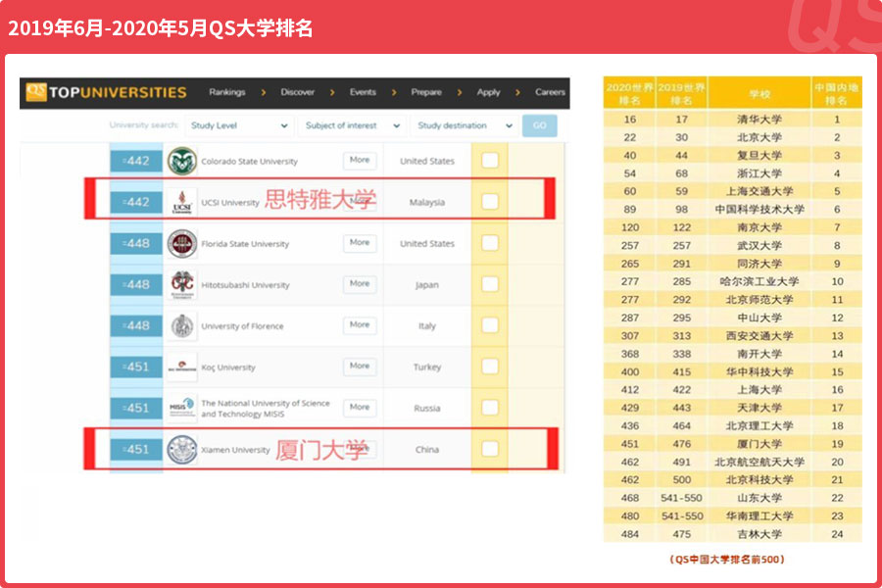Select the Koç University name
Image resolution: width=882 pixels, height=588 pixels.
pos(228,367)
